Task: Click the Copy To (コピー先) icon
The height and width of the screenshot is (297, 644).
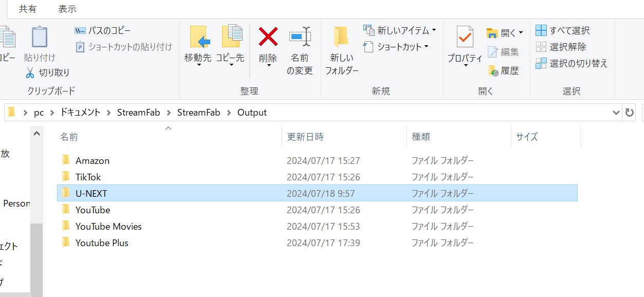Action: point(231,37)
